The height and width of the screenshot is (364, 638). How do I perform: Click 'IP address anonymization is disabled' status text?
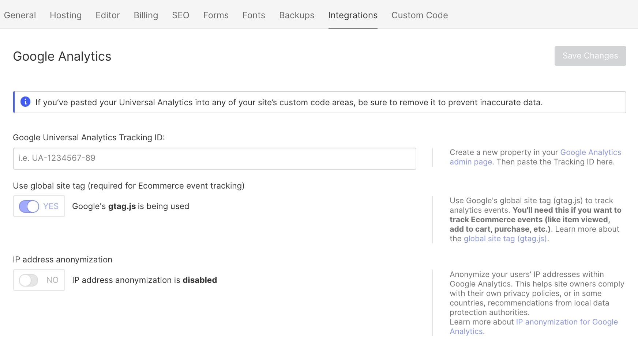(145, 280)
